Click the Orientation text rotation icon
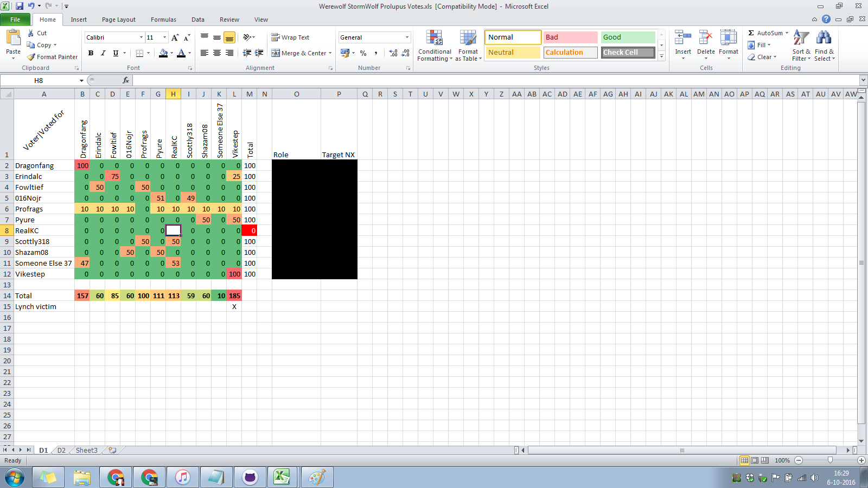 (247, 37)
